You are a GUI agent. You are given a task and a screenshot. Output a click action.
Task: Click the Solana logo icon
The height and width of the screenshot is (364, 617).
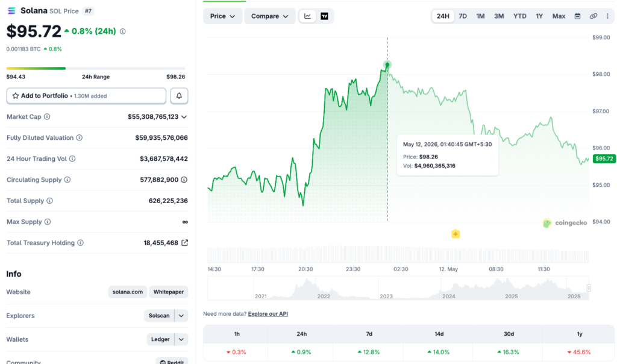[11, 11]
